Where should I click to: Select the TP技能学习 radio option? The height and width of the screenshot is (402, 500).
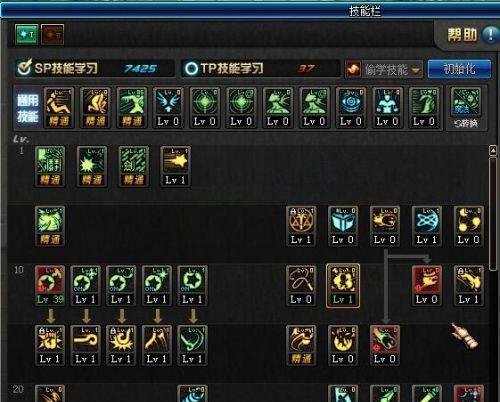191,69
